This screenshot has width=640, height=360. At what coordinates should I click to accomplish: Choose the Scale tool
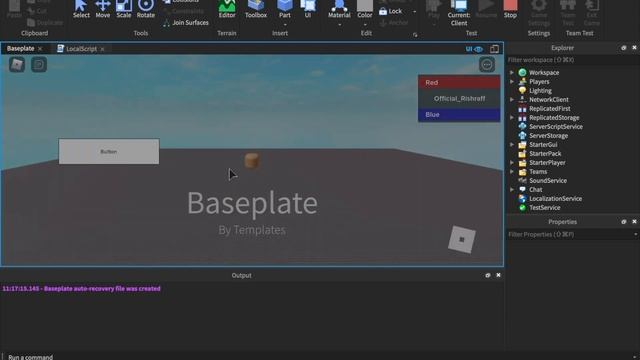coord(124,9)
